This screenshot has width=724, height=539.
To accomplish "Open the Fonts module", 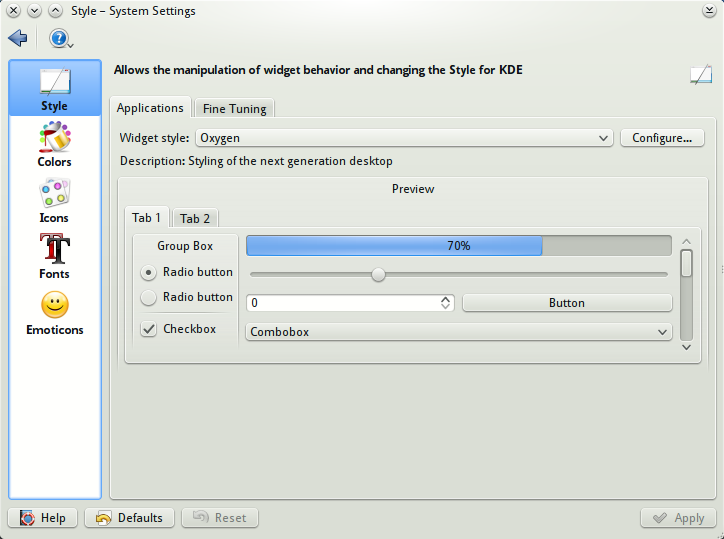I will pyautogui.click(x=54, y=256).
